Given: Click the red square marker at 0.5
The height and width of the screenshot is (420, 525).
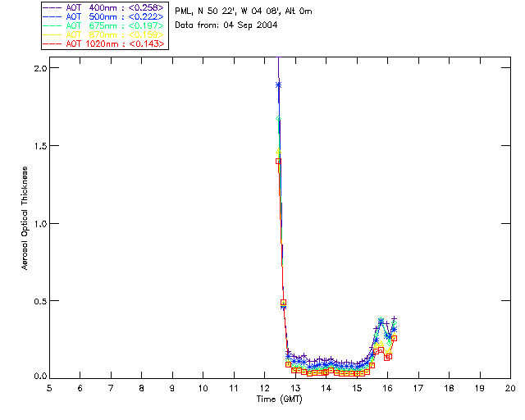Looking at the screenshot, I should pyautogui.click(x=283, y=302).
